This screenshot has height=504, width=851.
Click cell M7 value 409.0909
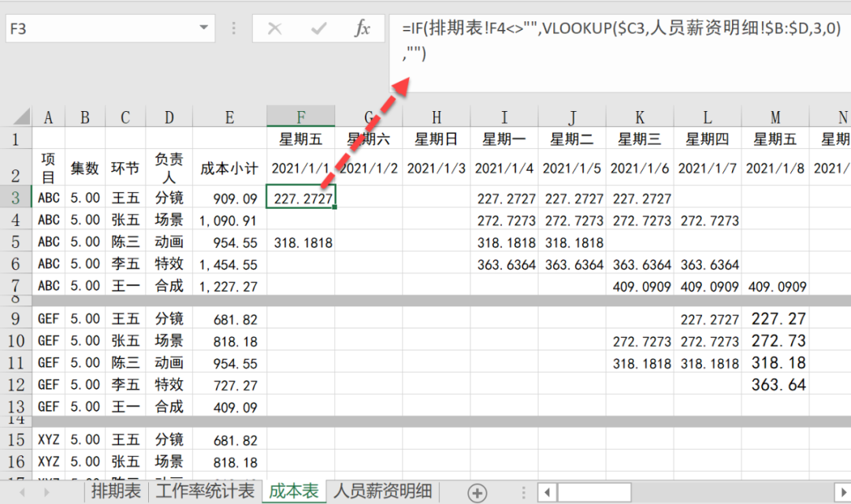click(775, 286)
